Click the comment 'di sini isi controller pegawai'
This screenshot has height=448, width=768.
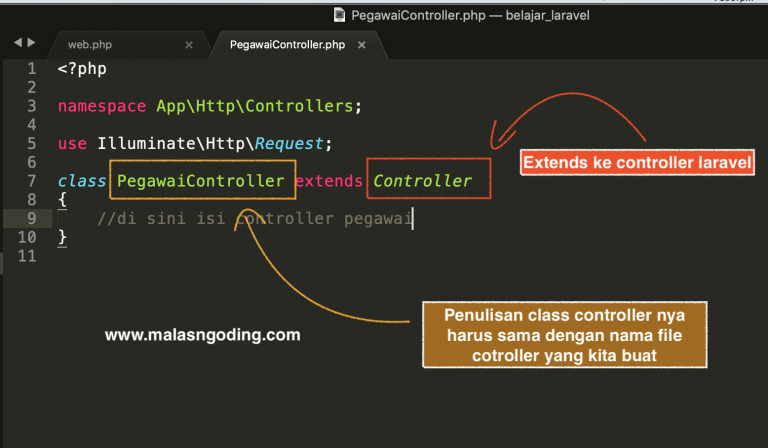255,218
